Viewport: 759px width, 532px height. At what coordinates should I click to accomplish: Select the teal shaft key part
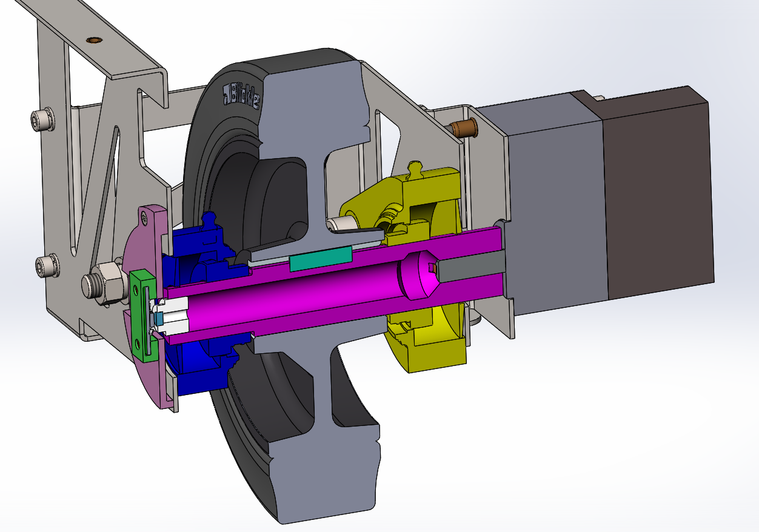321,259
